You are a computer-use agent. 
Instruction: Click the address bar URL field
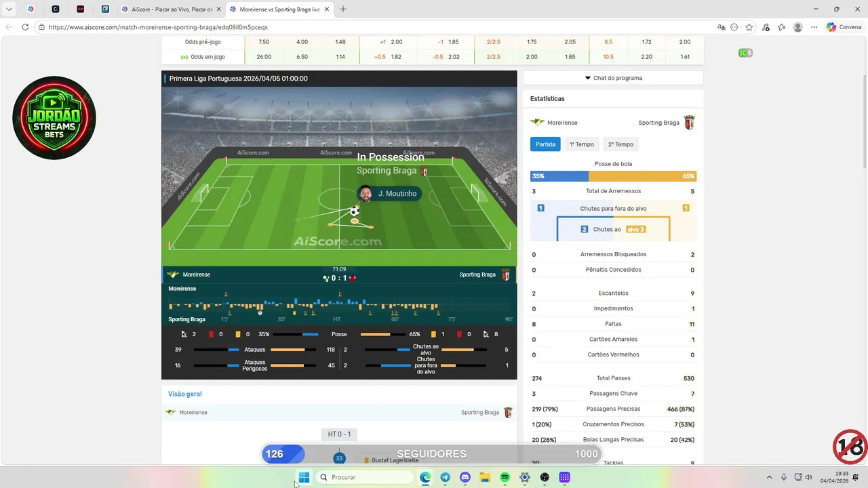pos(380,27)
